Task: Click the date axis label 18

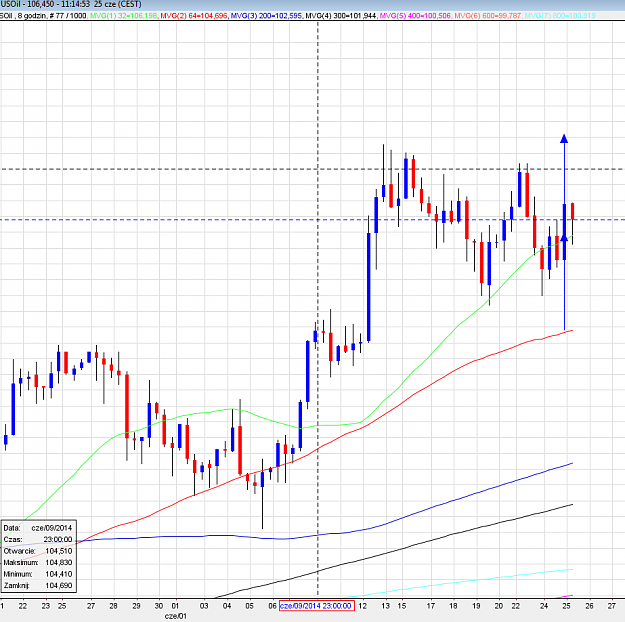Action: (x=453, y=606)
